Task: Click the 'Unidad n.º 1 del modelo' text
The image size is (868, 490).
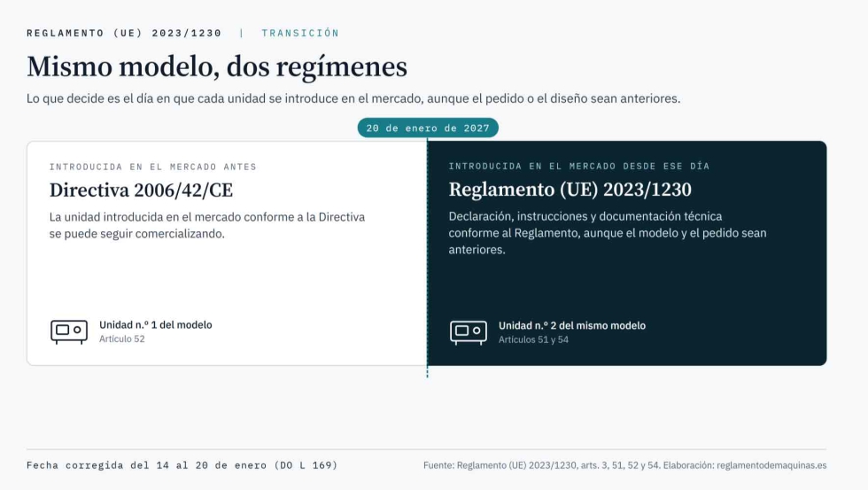Action: tap(156, 325)
